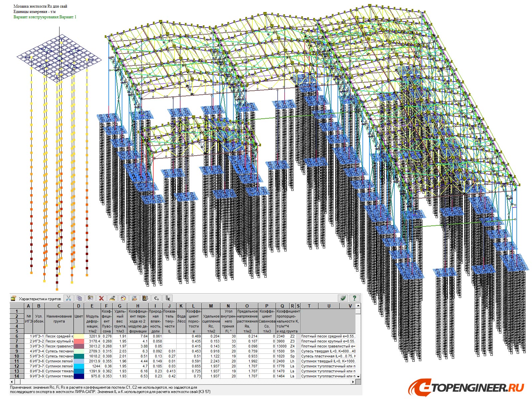532x399 pixels.
Task: Click the table's scroll down arrow
Action: point(358,376)
